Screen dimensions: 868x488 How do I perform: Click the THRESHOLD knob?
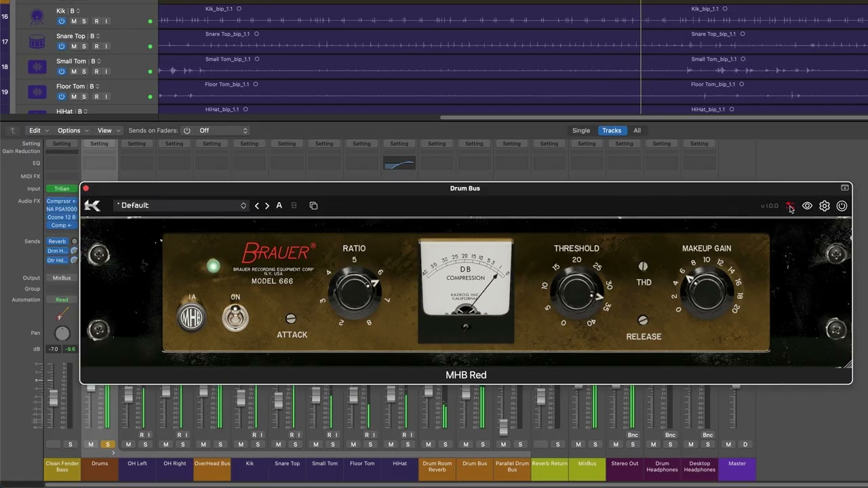coord(577,293)
